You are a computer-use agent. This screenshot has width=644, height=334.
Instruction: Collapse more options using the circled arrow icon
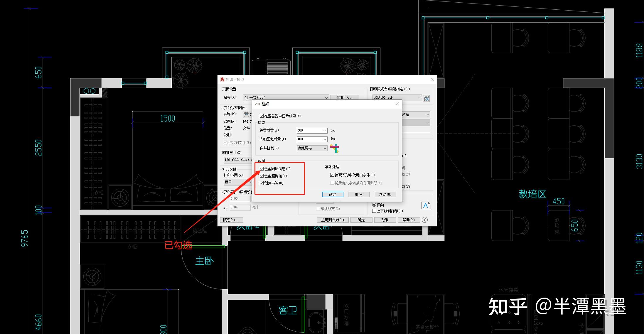click(x=425, y=220)
